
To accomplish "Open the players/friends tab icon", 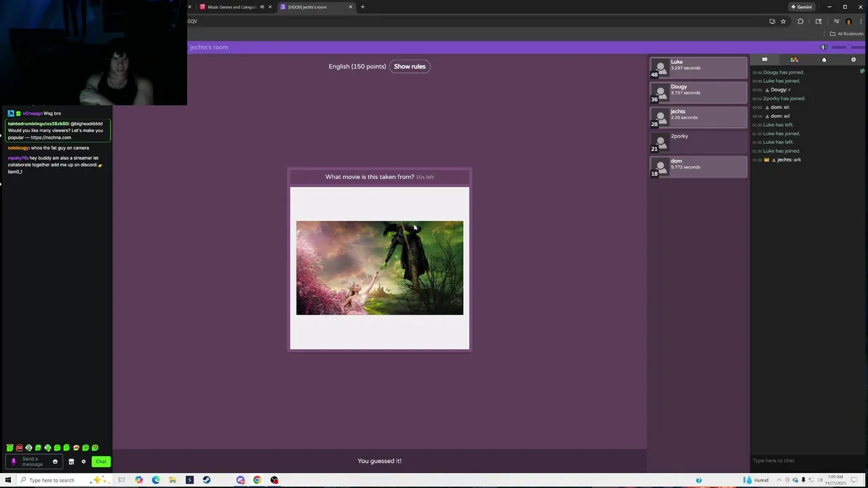I will pyautogui.click(x=794, y=60).
